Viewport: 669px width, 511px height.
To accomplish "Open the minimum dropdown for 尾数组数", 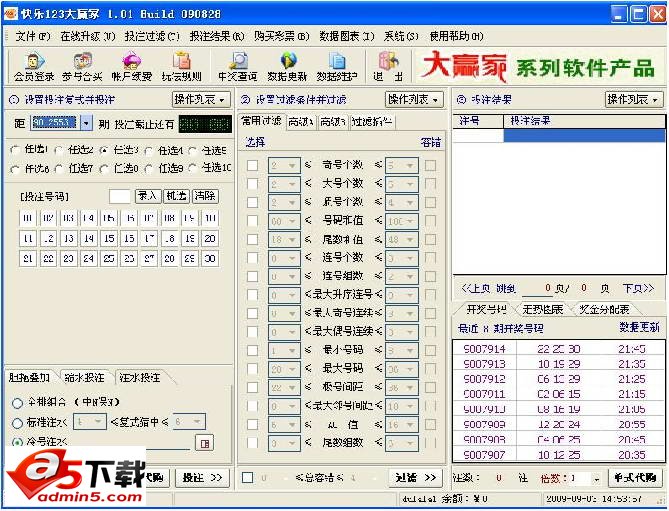I will pyautogui.click(x=292, y=443).
